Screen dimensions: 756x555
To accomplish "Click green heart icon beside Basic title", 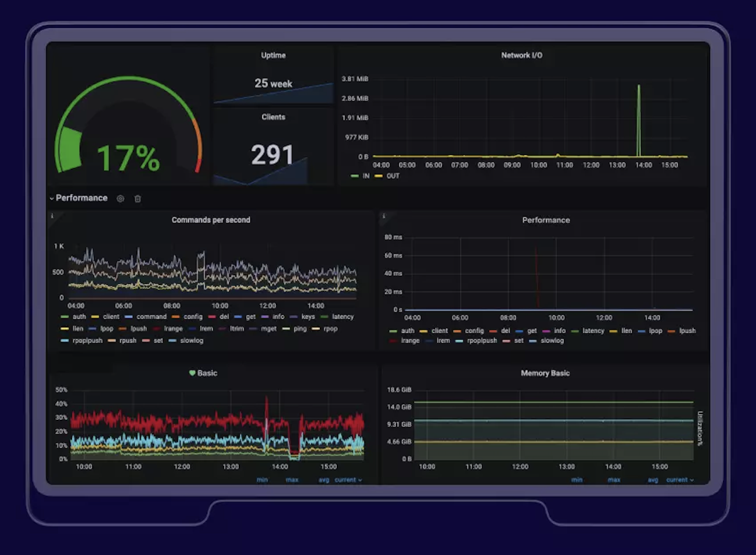I will (x=192, y=373).
